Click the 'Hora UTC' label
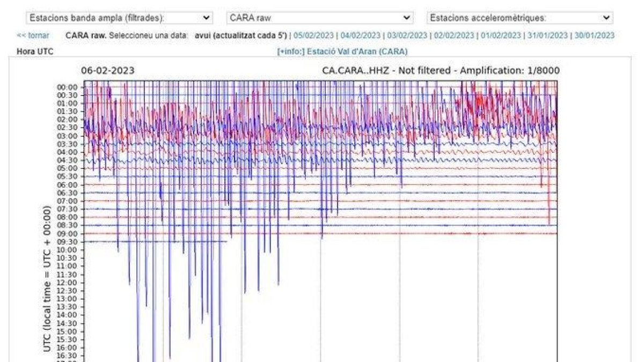Screen dimensions: 644x362 point(35,51)
